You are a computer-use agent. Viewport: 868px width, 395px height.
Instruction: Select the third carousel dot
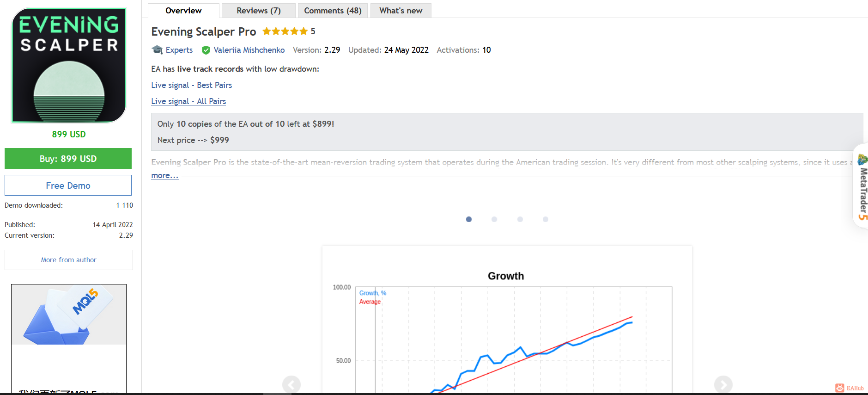[x=520, y=219]
